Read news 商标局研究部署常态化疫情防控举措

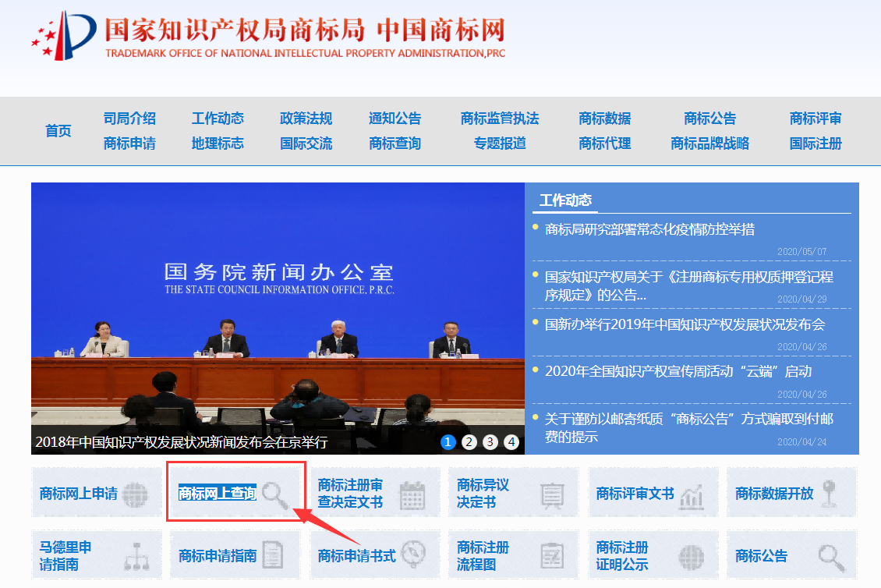[x=650, y=229]
